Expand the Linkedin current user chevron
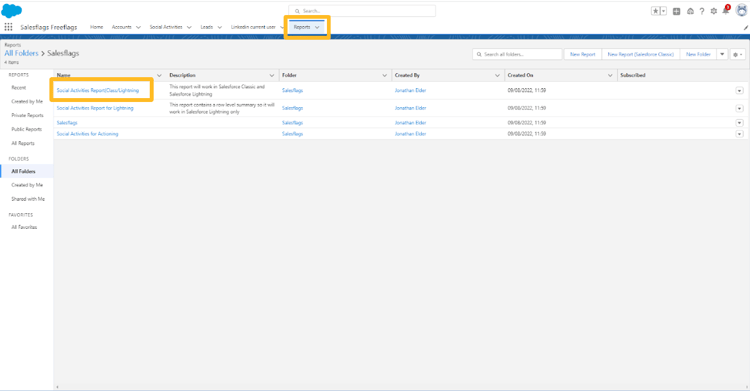Viewport: 750px width, 391px height. (282, 27)
